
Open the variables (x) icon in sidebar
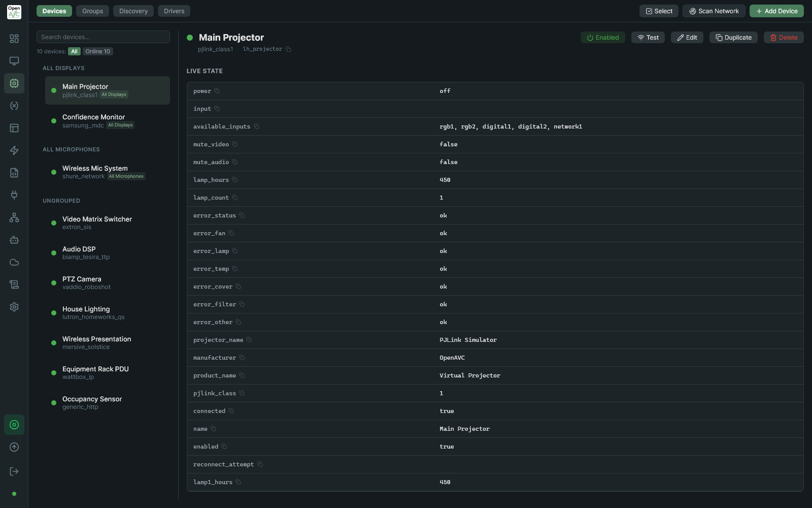pyautogui.click(x=14, y=106)
